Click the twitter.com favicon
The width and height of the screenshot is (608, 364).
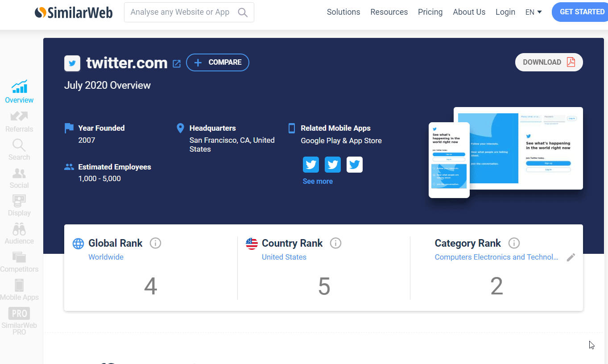pyautogui.click(x=72, y=63)
